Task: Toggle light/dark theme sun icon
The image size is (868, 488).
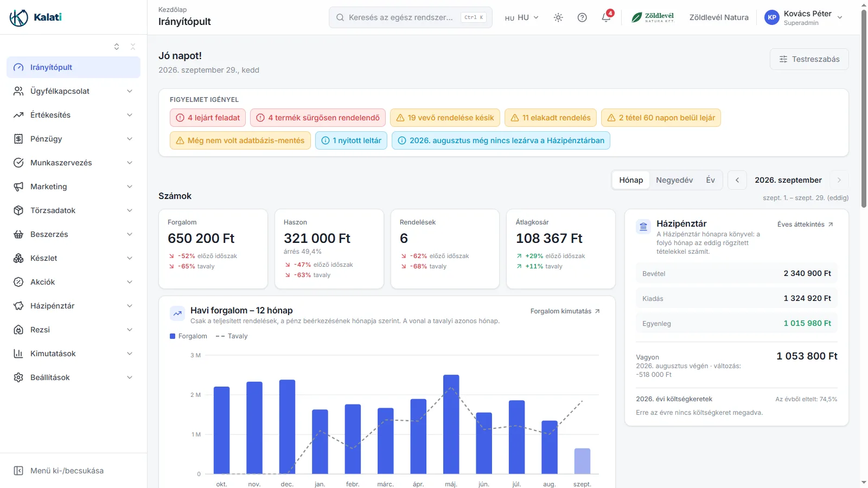Action: point(558,17)
